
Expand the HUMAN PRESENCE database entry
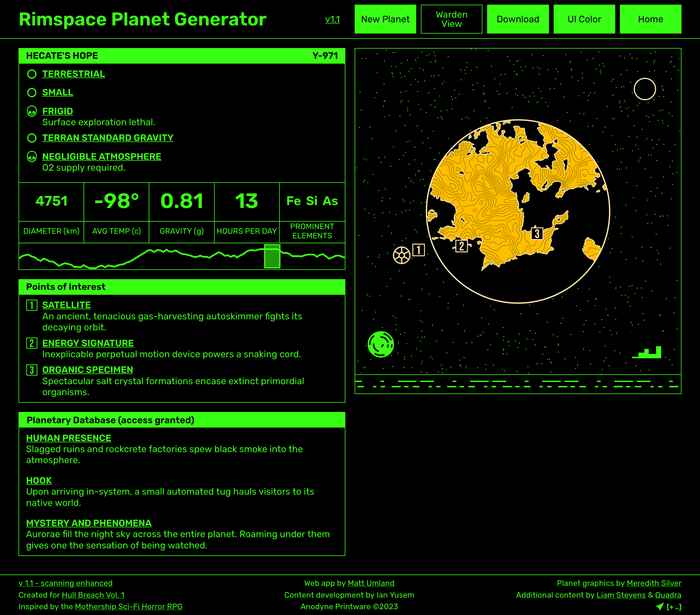68,438
